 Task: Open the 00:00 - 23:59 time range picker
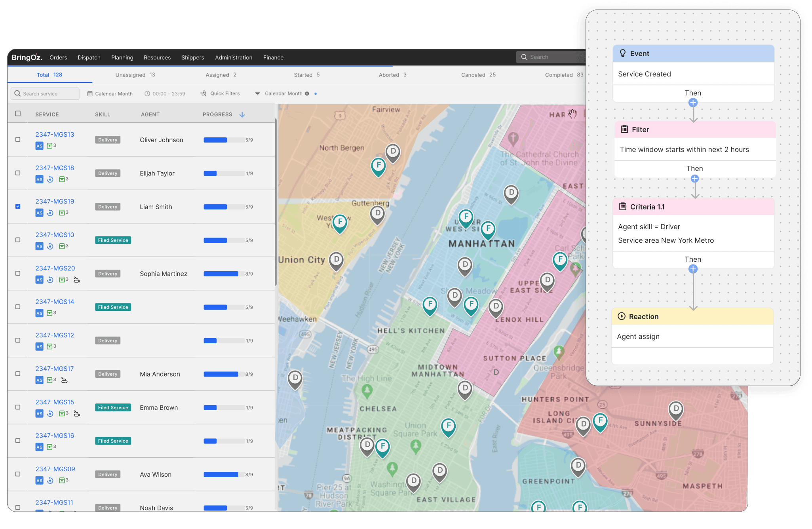(x=165, y=94)
